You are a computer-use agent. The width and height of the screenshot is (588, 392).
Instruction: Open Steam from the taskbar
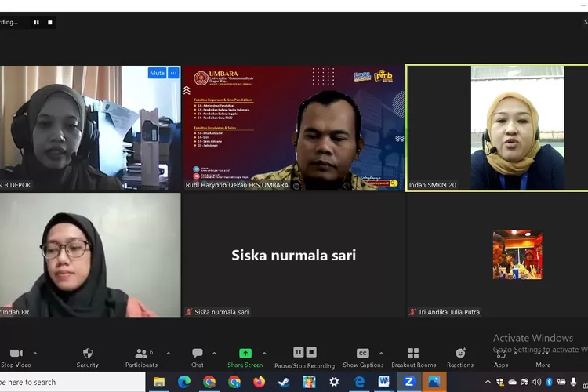284,382
